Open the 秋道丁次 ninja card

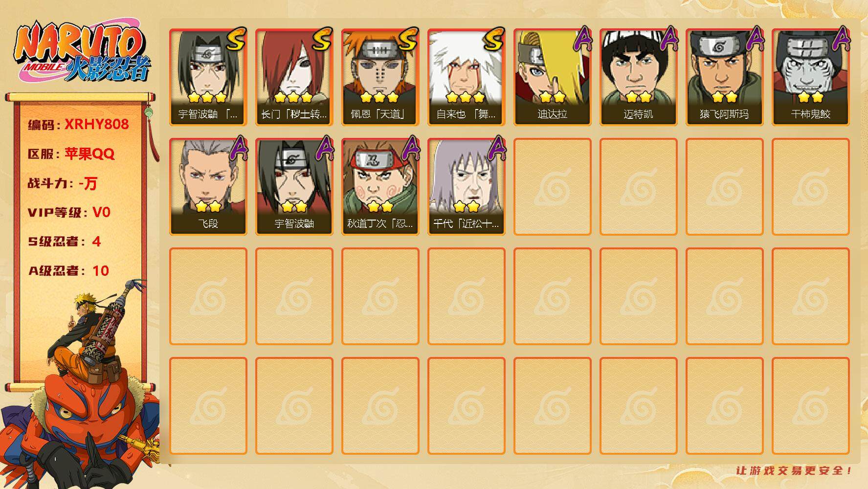pos(380,187)
